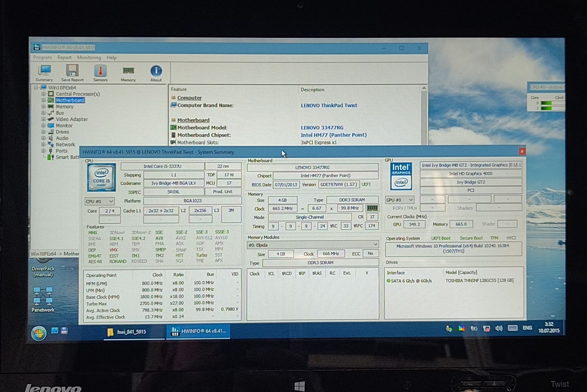The image size is (587, 392).
Task: Open the Monitoring menu
Action: coord(89,58)
